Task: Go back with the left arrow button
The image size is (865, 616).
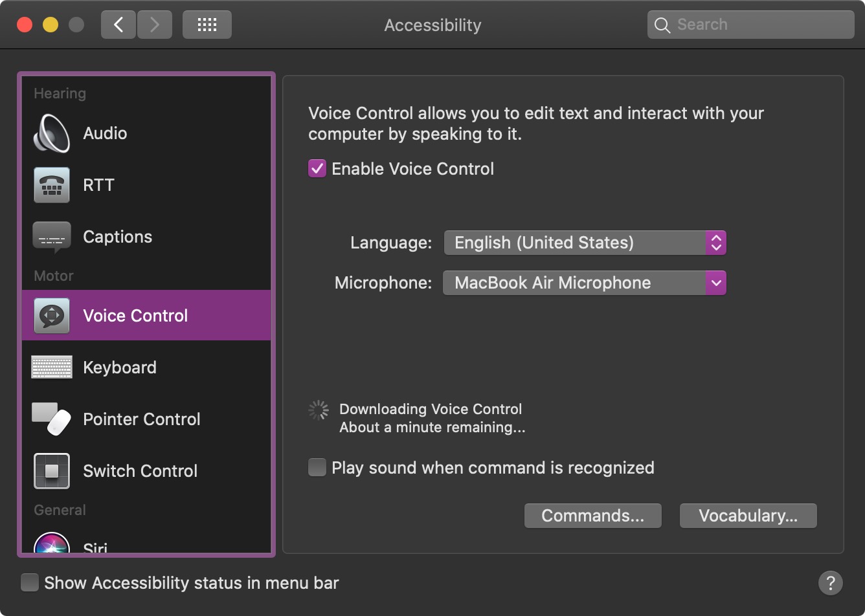Action: point(118,25)
